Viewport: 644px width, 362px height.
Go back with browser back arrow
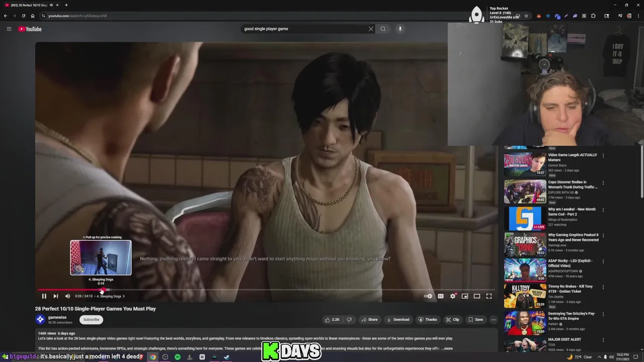click(6, 16)
